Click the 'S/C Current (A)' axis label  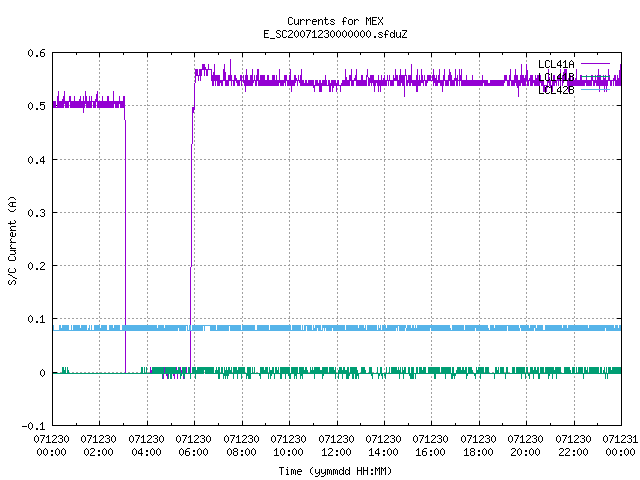coord(13,241)
